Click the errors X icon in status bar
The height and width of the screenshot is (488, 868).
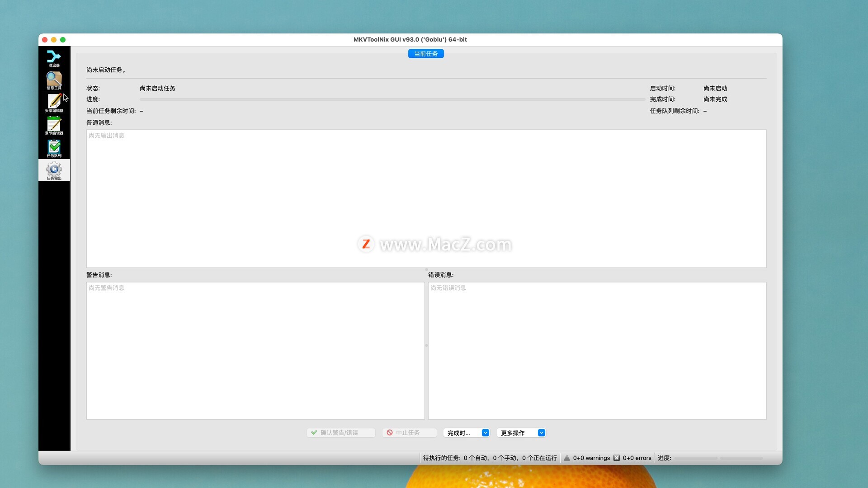(x=617, y=458)
